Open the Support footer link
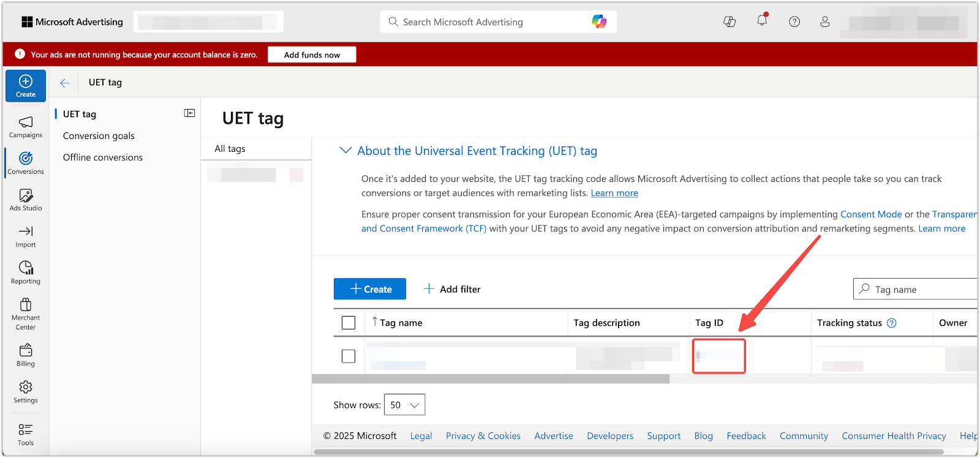The height and width of the screenshot is (458, 980). pyautogui.click(x=664, y=436)
